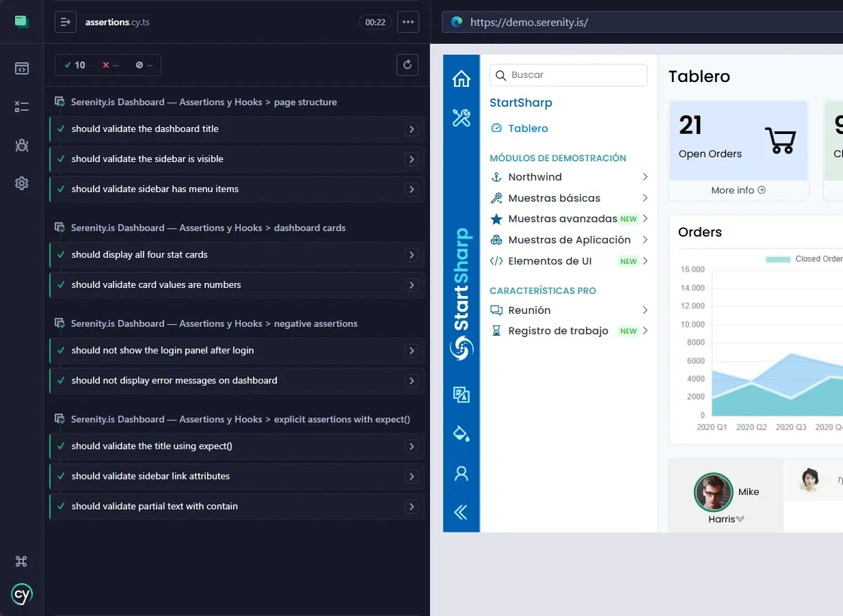Click the pending tests counter
The height and width of the screenshot is (616, 843).
pos(144,65)
